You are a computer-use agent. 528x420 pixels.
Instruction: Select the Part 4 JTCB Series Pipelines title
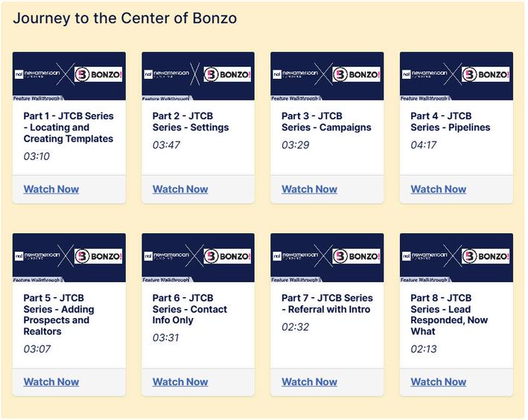point(450,121)
